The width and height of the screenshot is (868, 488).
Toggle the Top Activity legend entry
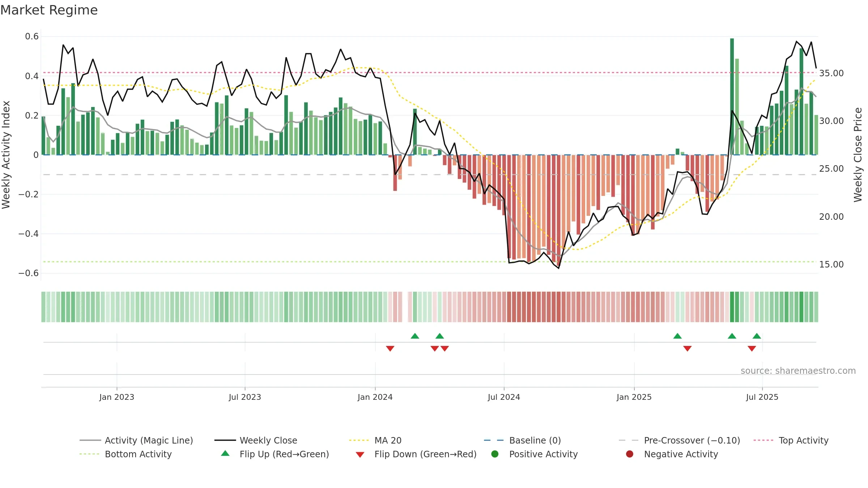(791, 440)
